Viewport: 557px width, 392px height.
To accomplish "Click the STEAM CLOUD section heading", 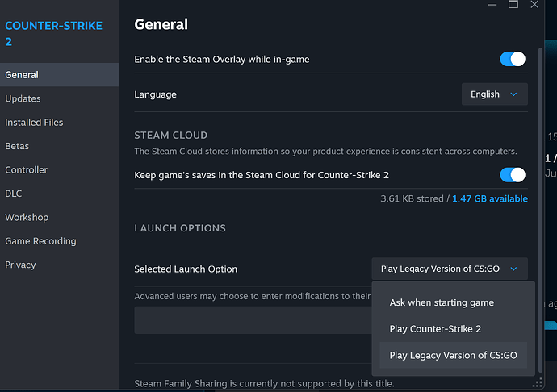I will coord(171,136).
